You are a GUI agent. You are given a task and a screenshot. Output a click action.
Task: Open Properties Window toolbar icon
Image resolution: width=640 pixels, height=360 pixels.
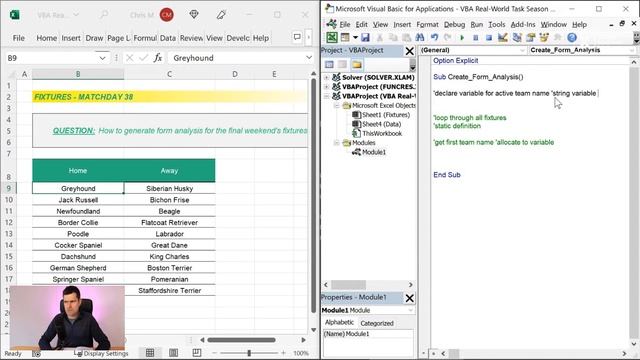click(530, 38)
